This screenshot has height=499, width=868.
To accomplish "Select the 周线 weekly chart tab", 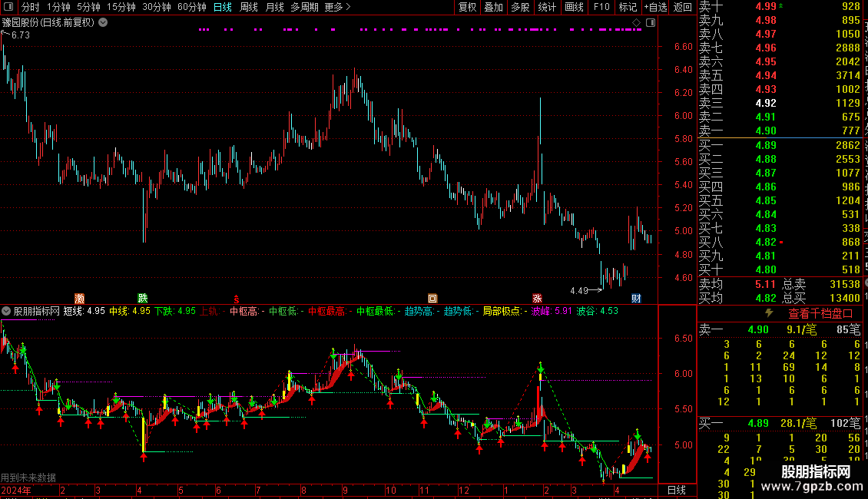I will 249,7.
